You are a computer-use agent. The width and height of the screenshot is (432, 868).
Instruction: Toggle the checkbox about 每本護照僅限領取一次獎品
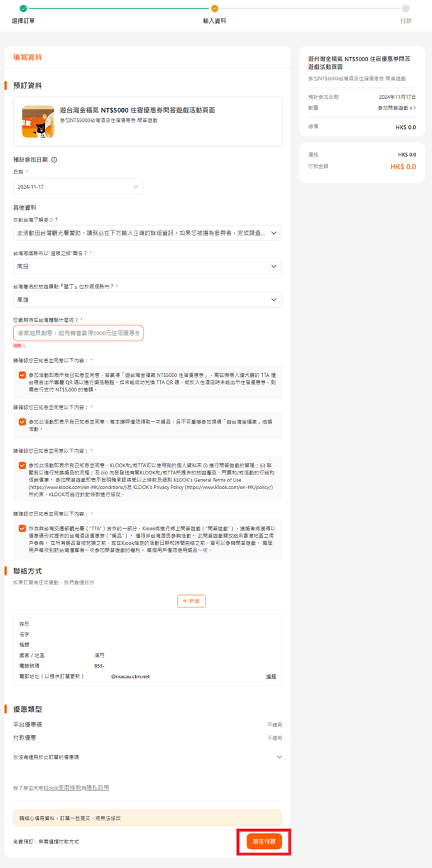coord(23,421)
